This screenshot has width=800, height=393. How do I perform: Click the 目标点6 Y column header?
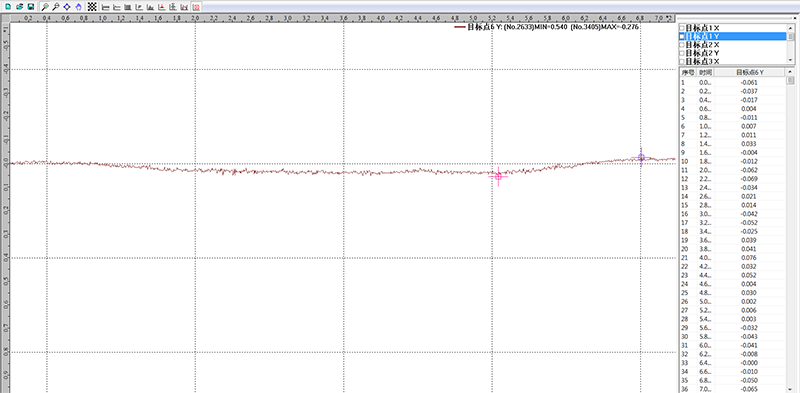click(x=749, y=72)
